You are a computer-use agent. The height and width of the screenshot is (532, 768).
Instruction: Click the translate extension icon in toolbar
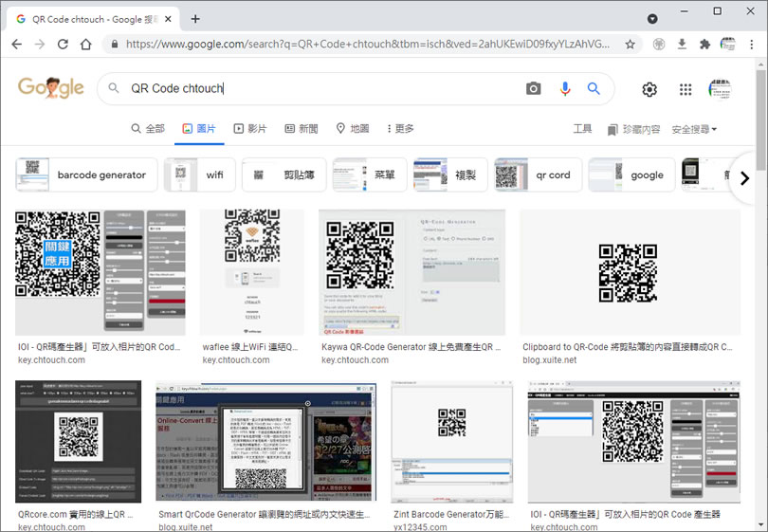click(x=659, y=45)
